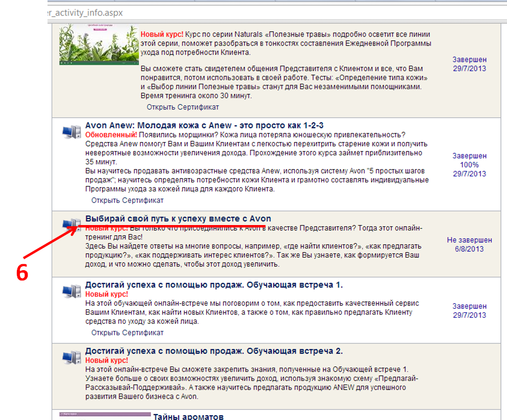This screenshot has width=507, height=420.
Task: Click the line 'ухода под потребности Клиента.'
Action: 195,52
